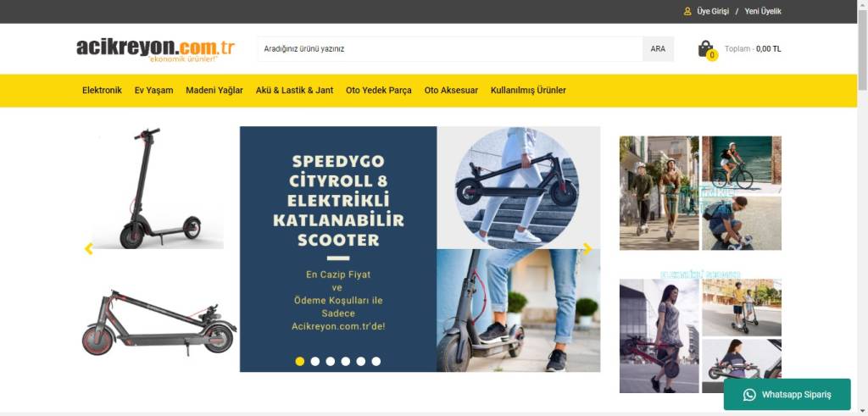The height and width of the screenshot is (416, 868).
Task: Select the first yellow slide indicator dot
Action: [300, 361]
